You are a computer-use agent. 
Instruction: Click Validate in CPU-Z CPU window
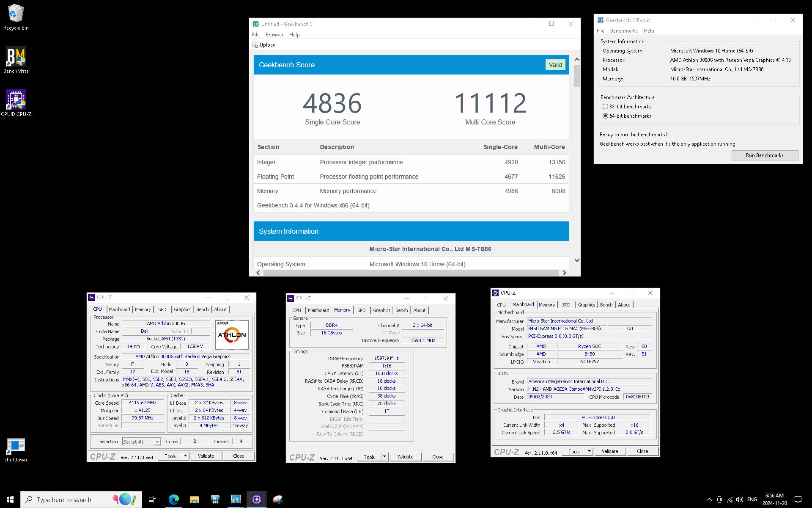[x=206, y=456]
